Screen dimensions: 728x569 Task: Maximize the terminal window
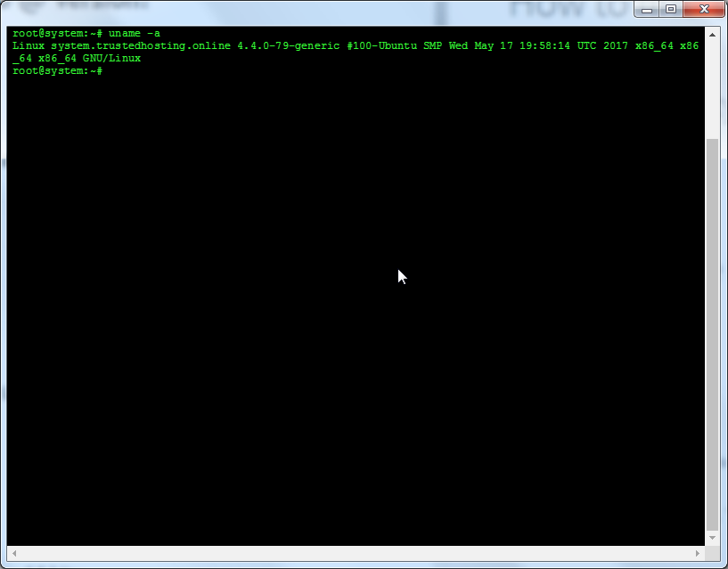coord(669,8)
